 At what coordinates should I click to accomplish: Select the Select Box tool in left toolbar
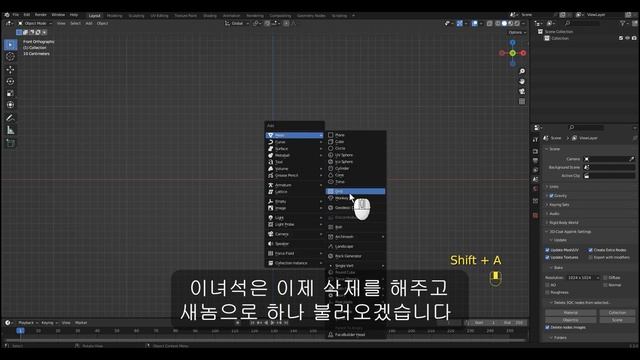click(11, 44)
